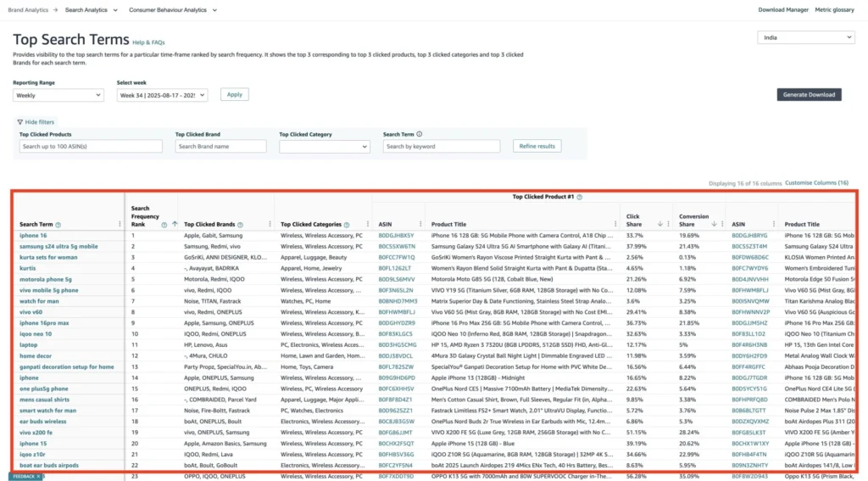The width and height of the screenshot is (868, 481).
Task: Select cell Party Propz, SpecialYou.in
Action: (225, 366)
